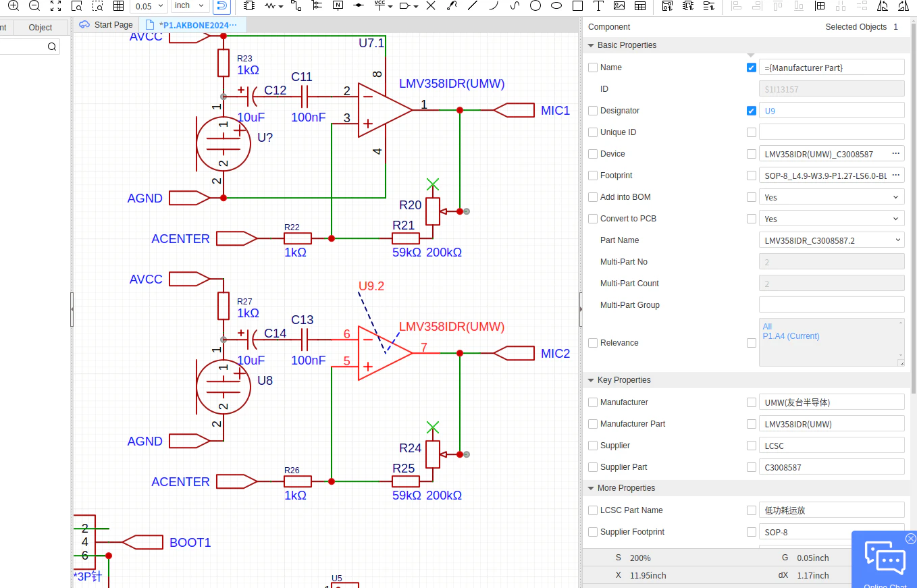The width and height of the screenshot is (917, 588).
Task: Select the net label N tool
Action: (x=338, y=6)
